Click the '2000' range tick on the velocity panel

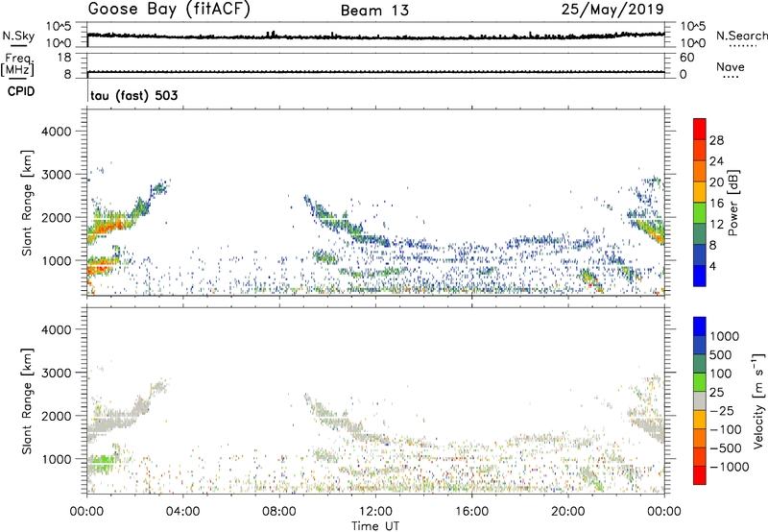56,416
